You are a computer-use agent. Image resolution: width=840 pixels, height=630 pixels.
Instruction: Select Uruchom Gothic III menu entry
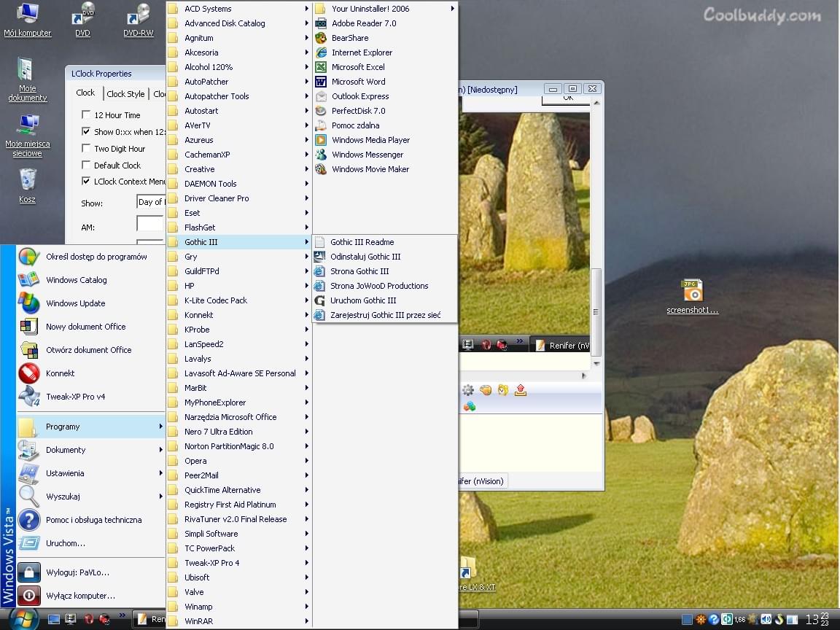(363, 300)
